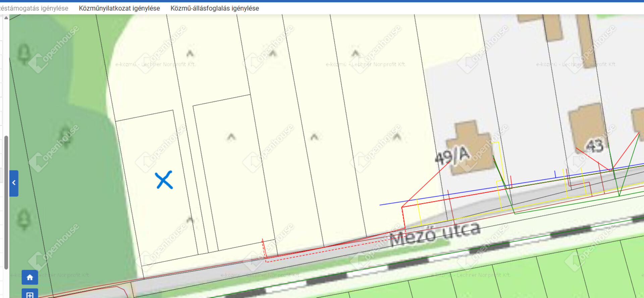This screenshot has height=298, width=644.
Task: Click the blue X parcel marker
Action: (164, 180)
